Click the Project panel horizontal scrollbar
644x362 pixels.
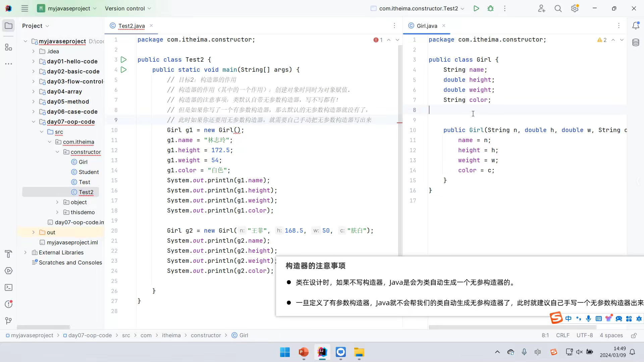pos(43,327)
